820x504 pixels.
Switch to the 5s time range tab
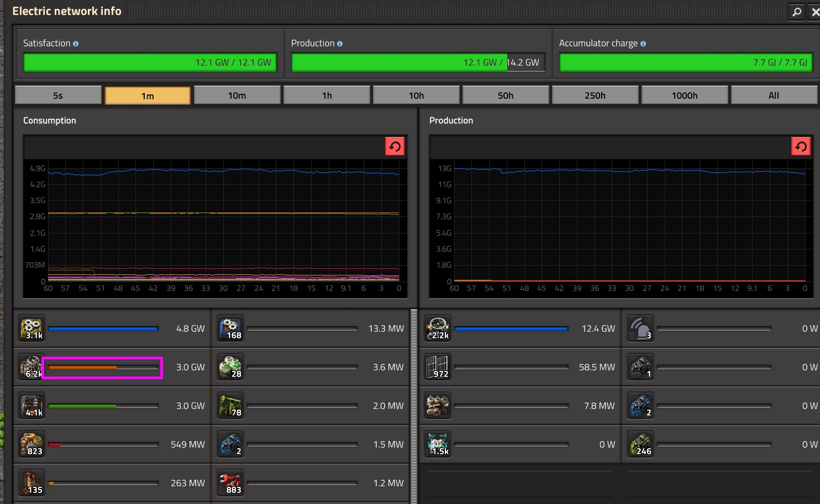point(58,96)
